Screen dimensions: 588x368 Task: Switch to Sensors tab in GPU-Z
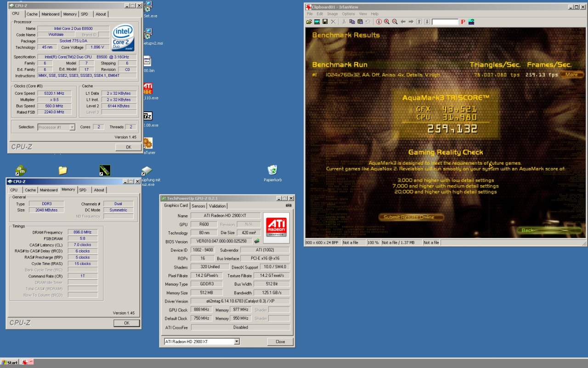click(x=198, y=206)
